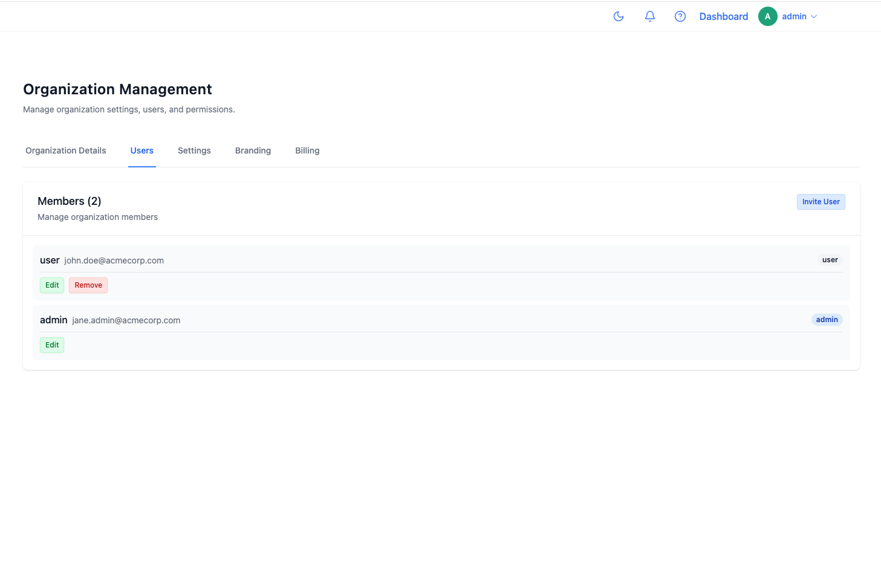
Task: Edit the john.doe user member
Action: tap(52, 285)
